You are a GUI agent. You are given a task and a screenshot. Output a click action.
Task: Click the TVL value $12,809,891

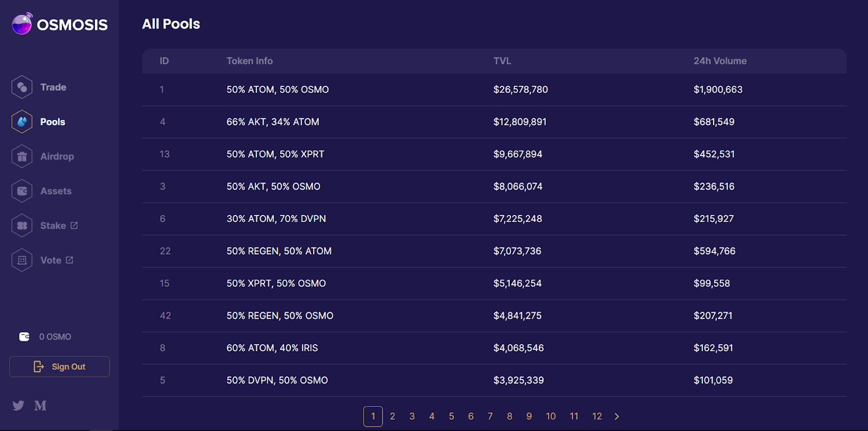tap(520, 122)
